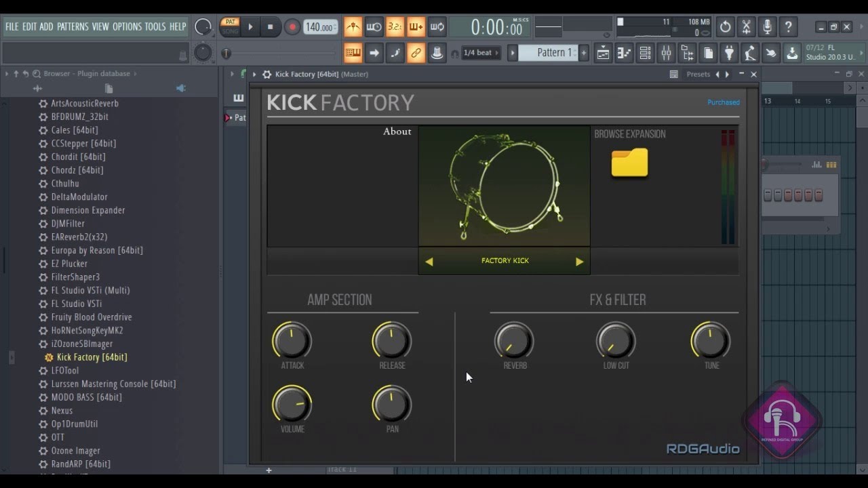
Task: Open the project picker icon
Action: 708,52
